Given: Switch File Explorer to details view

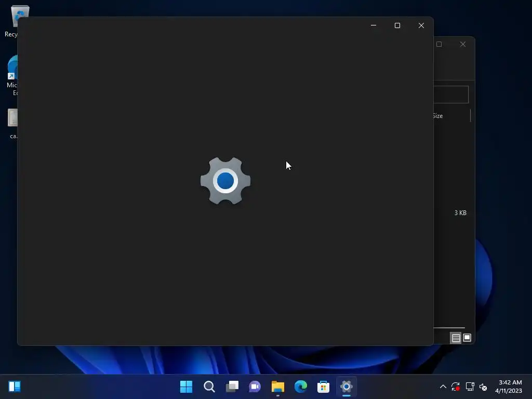Looking at the screenshot, I should 456,338.
